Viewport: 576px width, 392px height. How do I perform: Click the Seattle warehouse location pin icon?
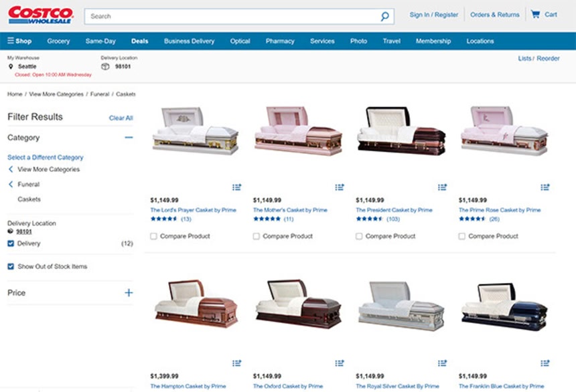click(x=11, y=67)
